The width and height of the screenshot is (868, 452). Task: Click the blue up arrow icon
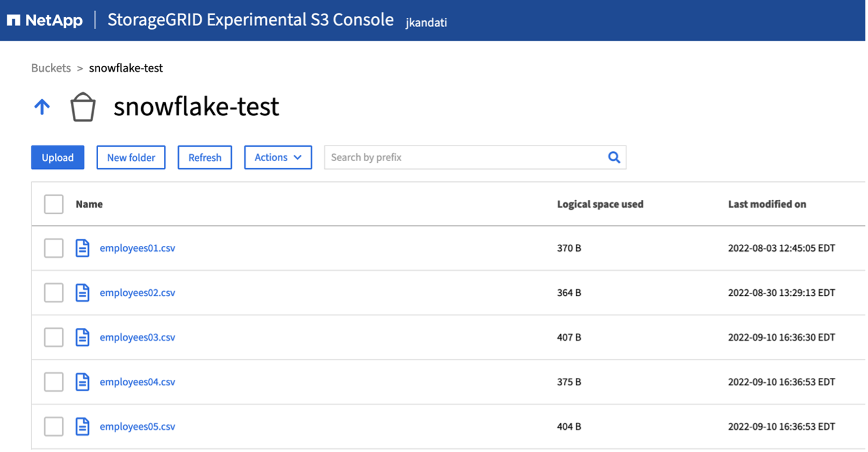click(x=42, y=107)
